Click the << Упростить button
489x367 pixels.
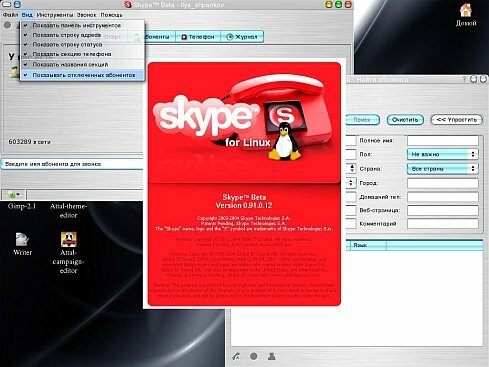click(x=457, y=120)
